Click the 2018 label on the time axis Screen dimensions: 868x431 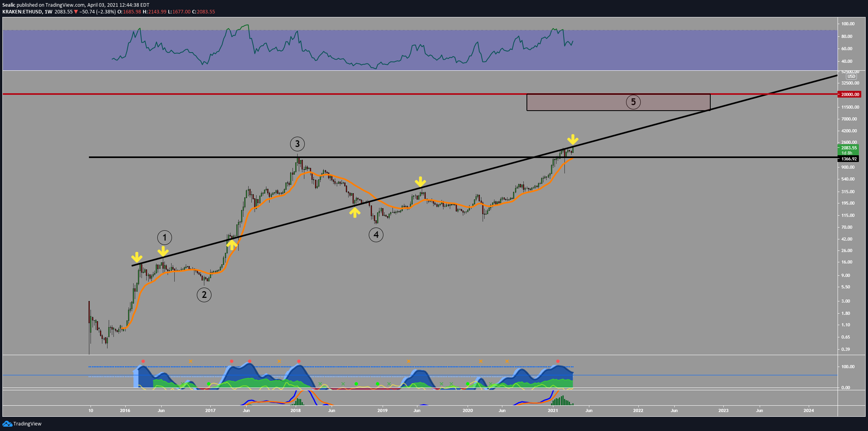(x=295, y=410)
